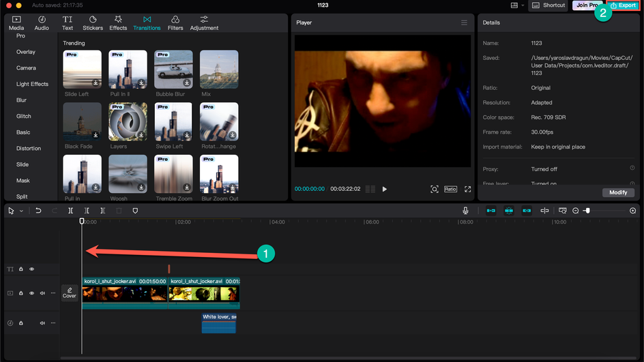Screen dimensions: 644x362
Task: Expand the pointer tool dropdown arrow
Action: (x=21, y=211)
